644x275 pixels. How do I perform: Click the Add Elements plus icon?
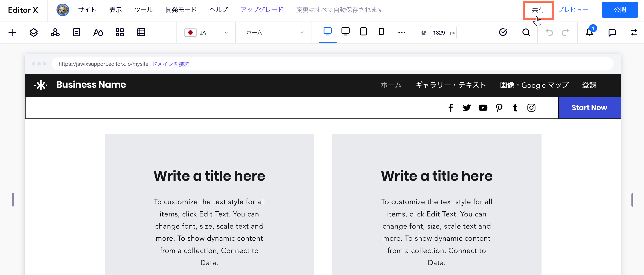[12, 33]
